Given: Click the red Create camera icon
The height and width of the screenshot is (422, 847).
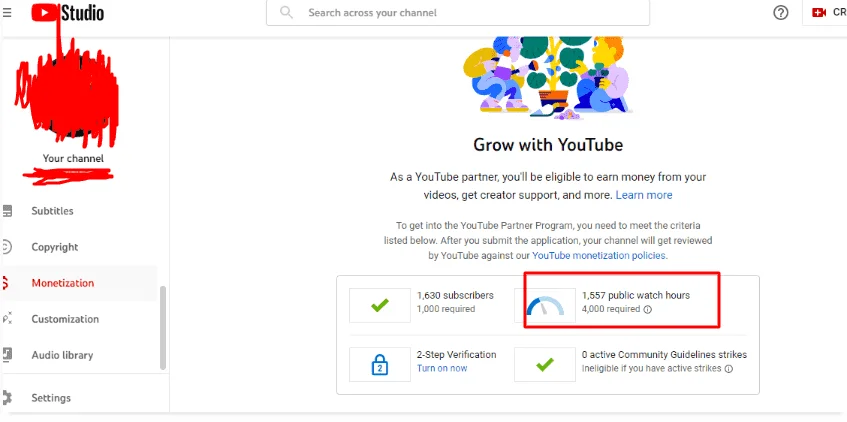Looking at the screenshot, I should pyautogui.click(x=819, y=12).
